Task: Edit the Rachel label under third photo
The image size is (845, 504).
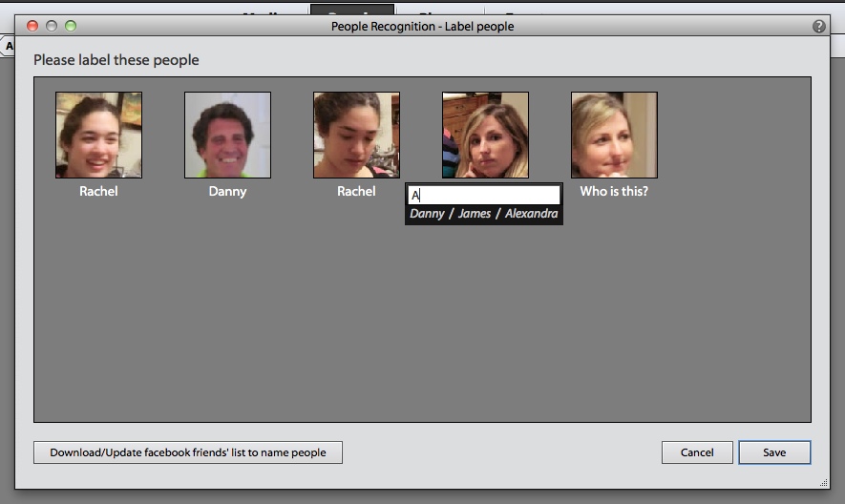Action: point(356,192)
